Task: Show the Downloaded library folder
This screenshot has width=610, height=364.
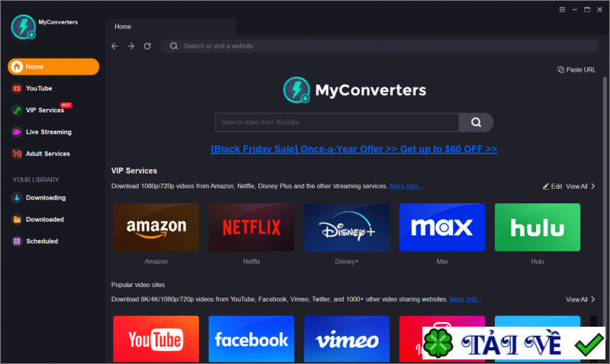Action: pos(37,219)
